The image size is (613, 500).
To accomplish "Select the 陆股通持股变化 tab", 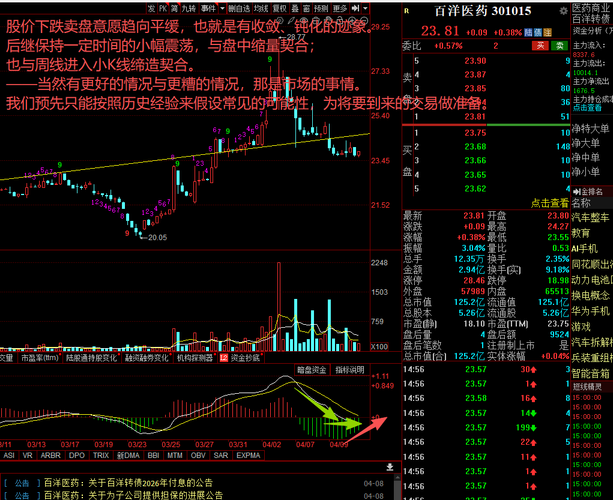I will [91, 357].
